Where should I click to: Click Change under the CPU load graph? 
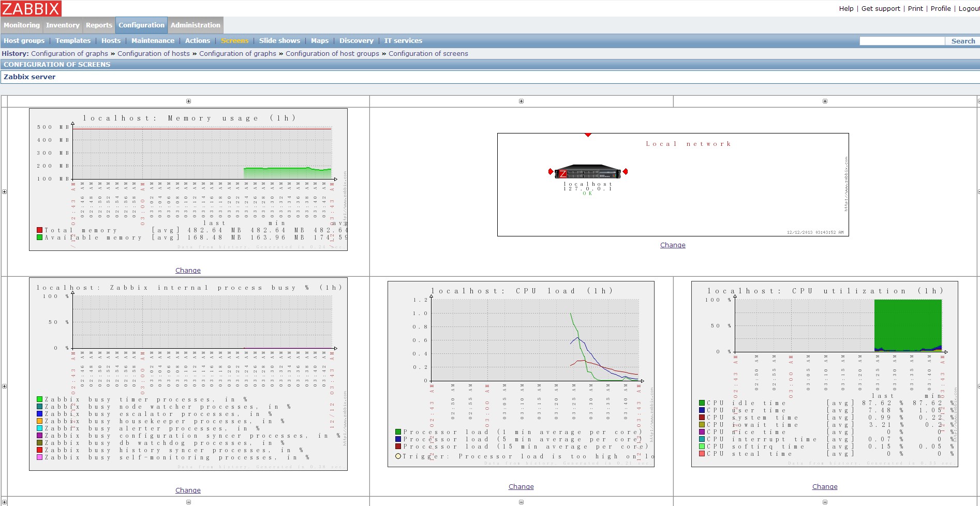521,487
